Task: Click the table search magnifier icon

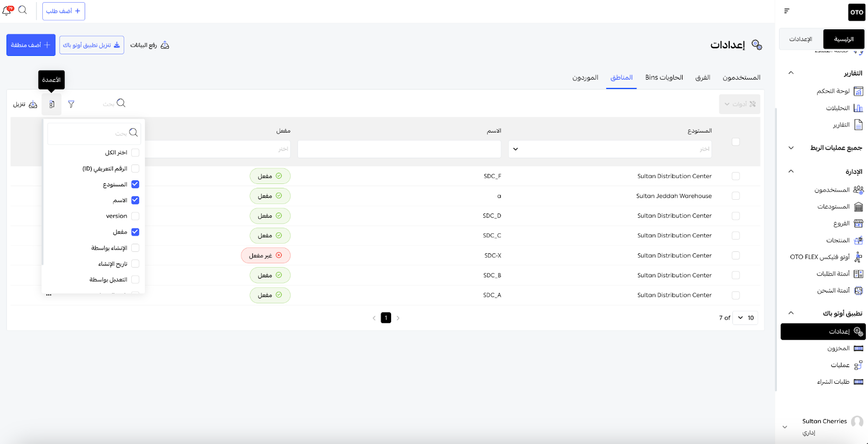Action: point(121,103)
